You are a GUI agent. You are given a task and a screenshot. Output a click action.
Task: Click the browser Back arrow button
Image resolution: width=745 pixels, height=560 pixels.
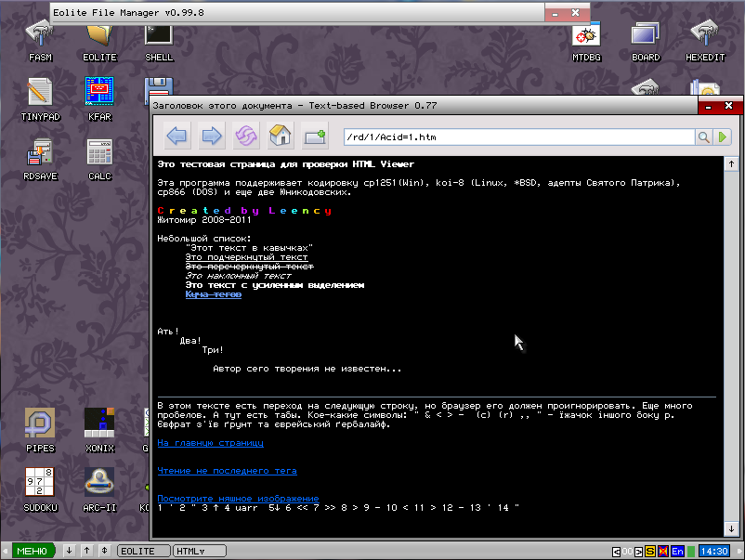point(177,137)
